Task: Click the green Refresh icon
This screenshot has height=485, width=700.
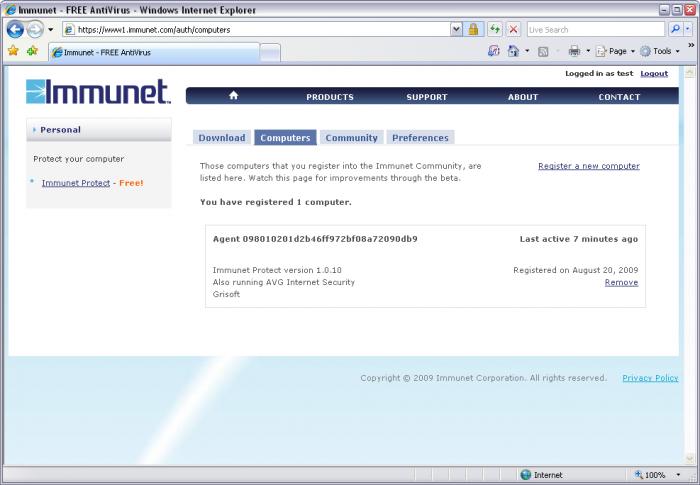Action: pos(495,30)
